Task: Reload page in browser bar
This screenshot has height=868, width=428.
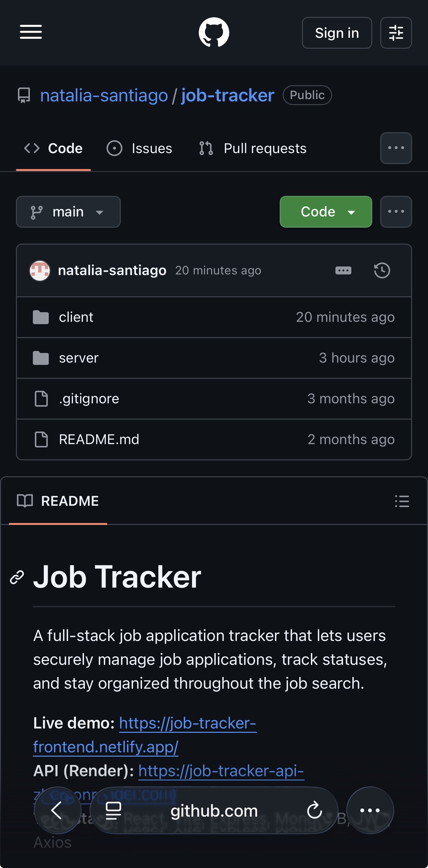Action: pos(314,810)
